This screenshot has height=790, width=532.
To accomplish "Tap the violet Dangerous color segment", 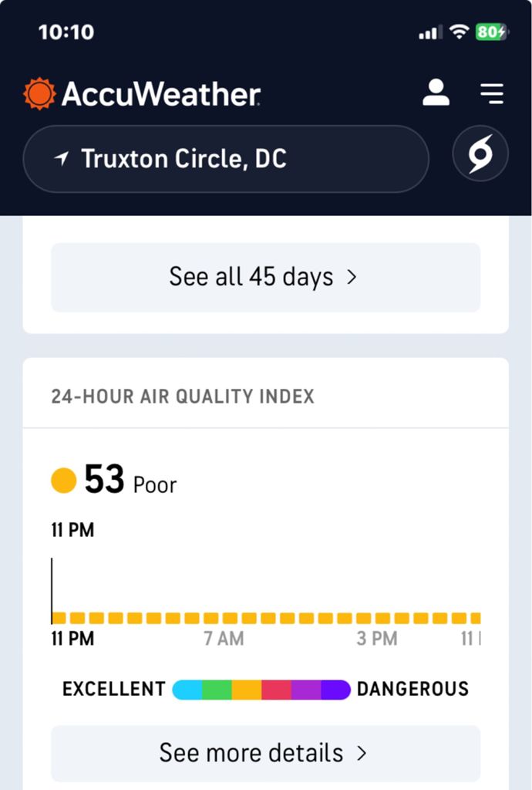I will [x=336, y=689].
